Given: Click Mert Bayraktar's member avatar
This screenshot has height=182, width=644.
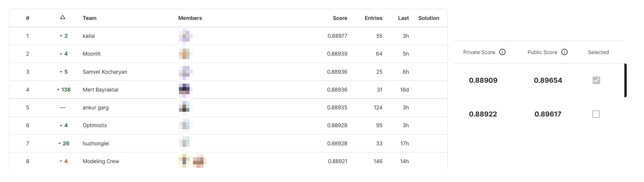Looking at the screenshot, I should [184, 90].
